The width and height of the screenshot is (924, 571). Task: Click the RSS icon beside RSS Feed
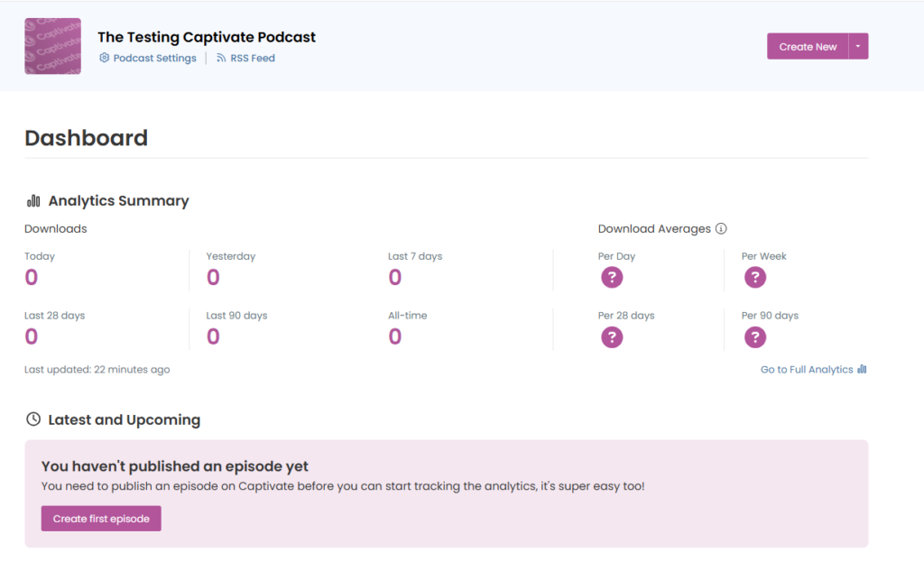point(221,58)
